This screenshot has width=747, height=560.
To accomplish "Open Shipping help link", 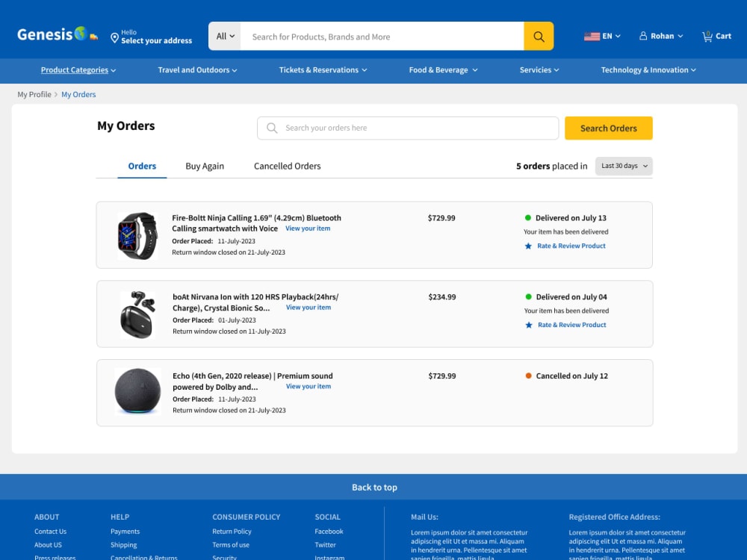I will (x=124, y=545).
